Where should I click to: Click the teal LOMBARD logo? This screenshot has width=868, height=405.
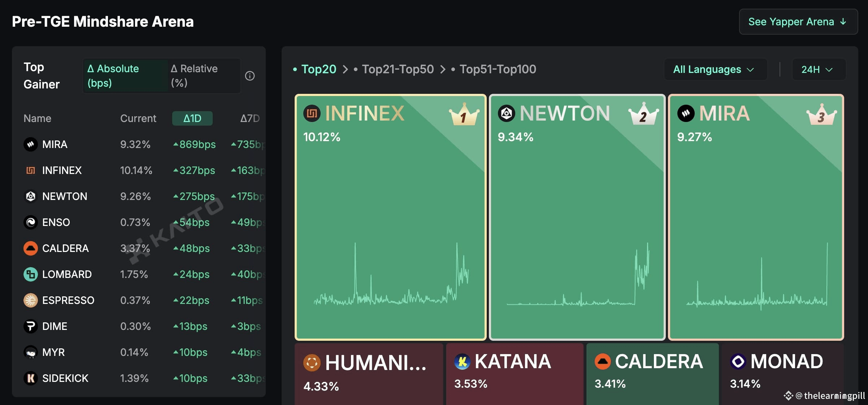pos(31,274)
